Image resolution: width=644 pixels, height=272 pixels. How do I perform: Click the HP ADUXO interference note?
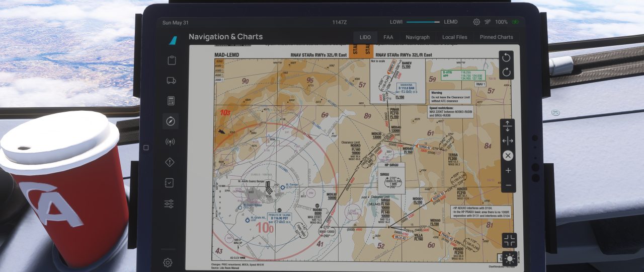point(480,213)
